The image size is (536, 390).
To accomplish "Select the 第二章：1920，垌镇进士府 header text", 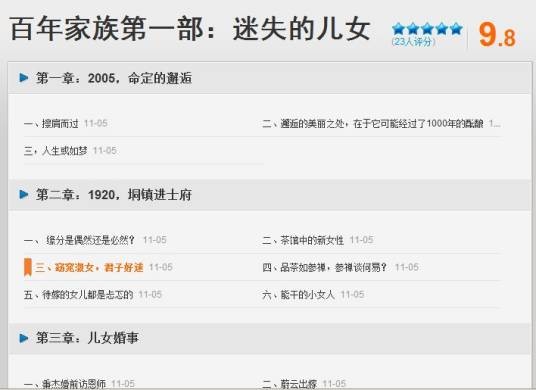I will click(x=114, y=194).
